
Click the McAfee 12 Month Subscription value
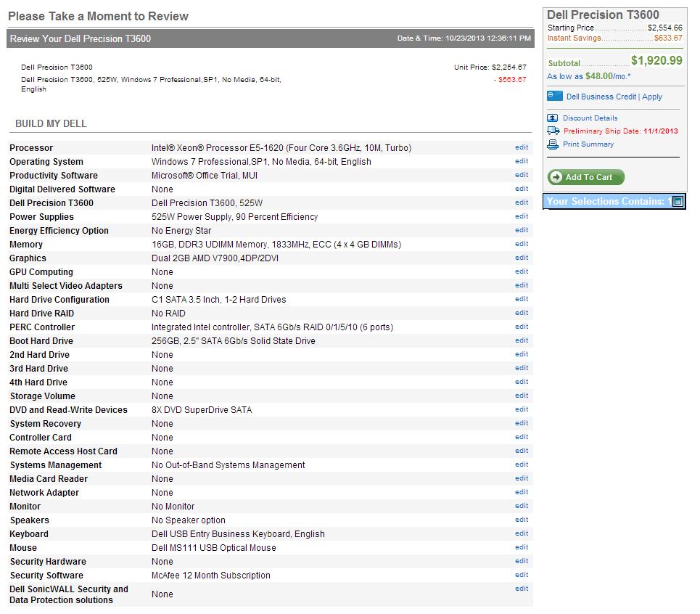210,575
